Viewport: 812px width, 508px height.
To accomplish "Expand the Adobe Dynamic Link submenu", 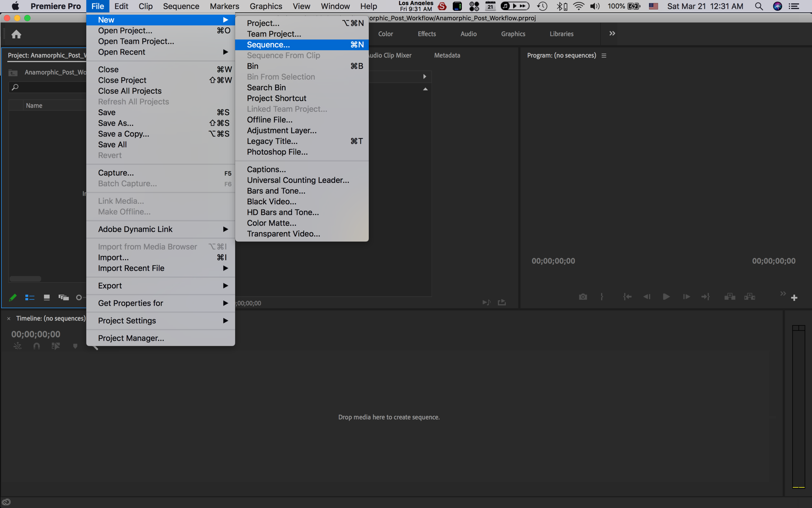I will (160, 229).
